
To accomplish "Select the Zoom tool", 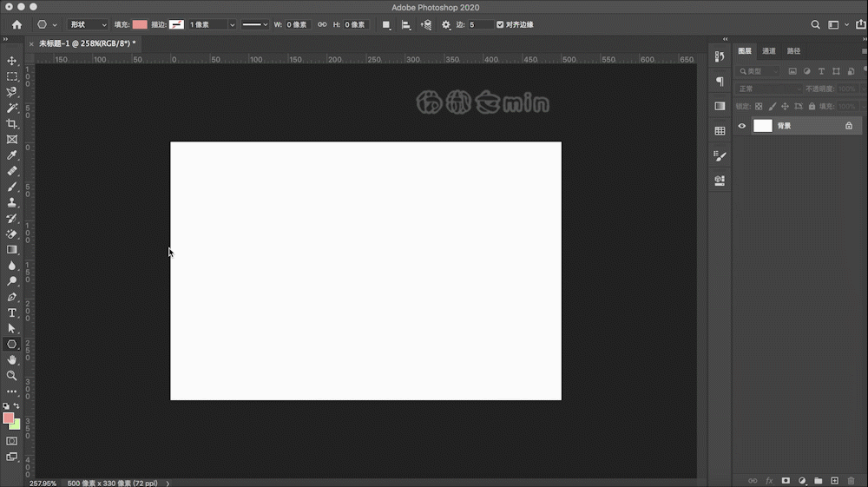I will click(11, 375).
